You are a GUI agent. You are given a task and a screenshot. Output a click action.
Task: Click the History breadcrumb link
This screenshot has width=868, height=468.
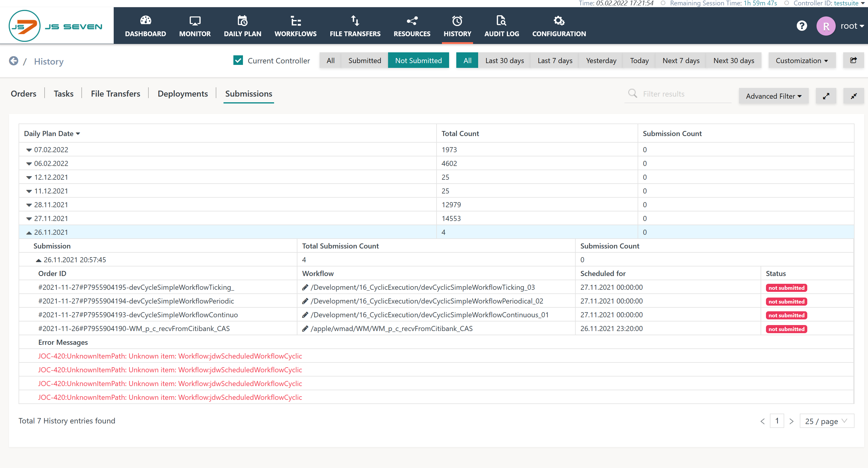pyautogui.click(x=49, y=61)
